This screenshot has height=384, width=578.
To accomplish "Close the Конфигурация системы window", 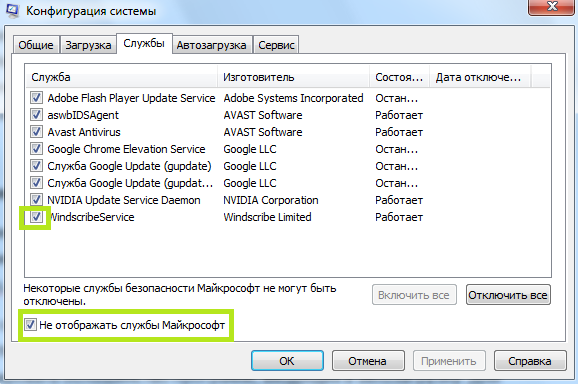I will click(x=551, y=7).
